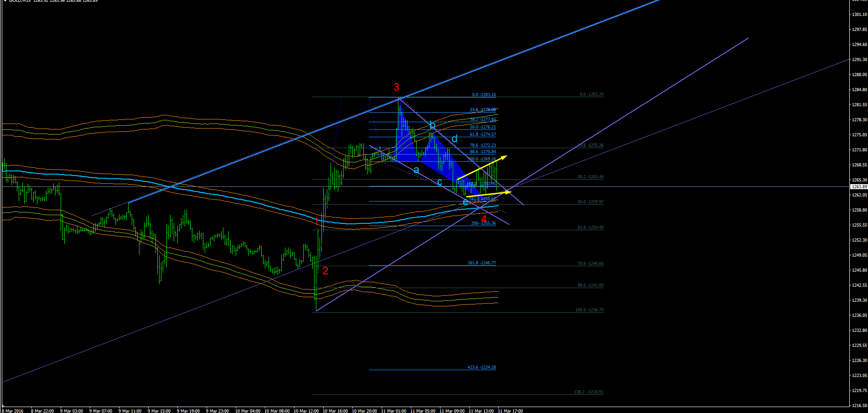Select the blue wave label e

tap(465, 202)
